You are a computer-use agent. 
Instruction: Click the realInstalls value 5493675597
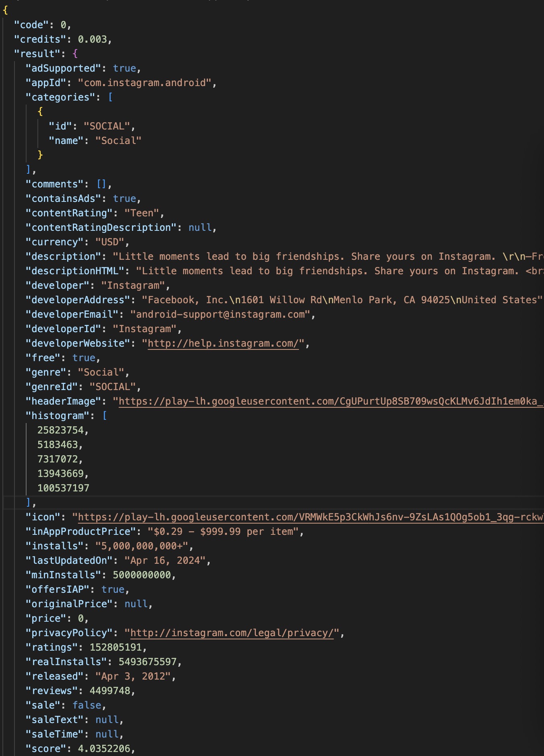[148, 662]
